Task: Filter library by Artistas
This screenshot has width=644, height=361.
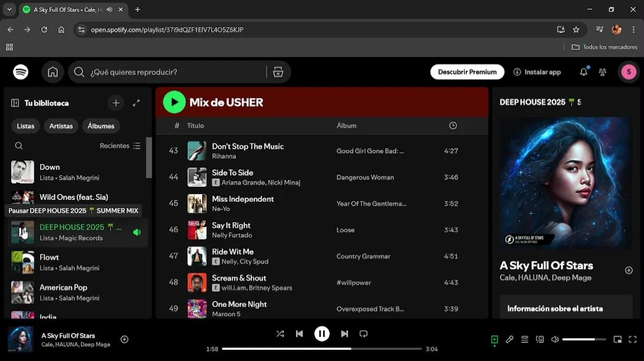Action: point(61,126)
